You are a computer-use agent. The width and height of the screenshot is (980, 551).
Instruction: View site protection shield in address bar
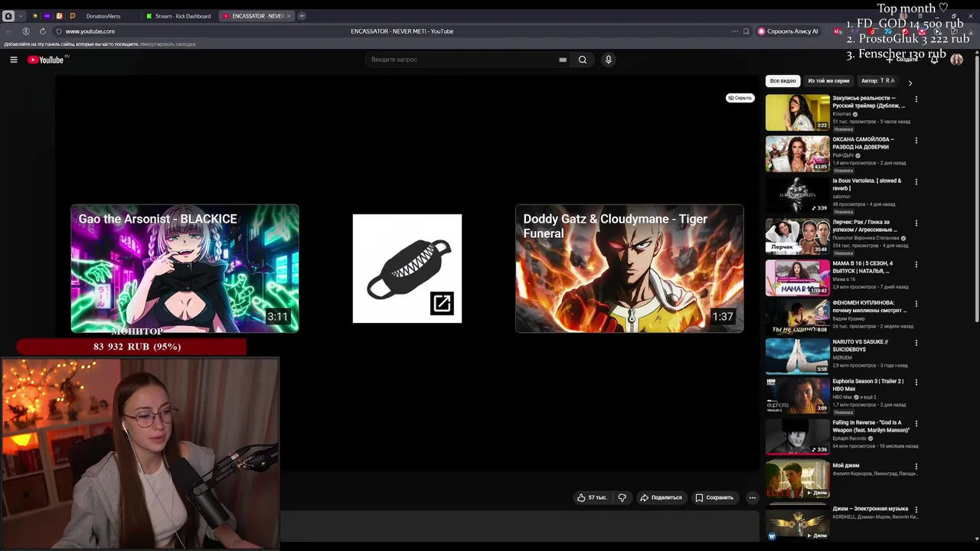tap(59, 31)
